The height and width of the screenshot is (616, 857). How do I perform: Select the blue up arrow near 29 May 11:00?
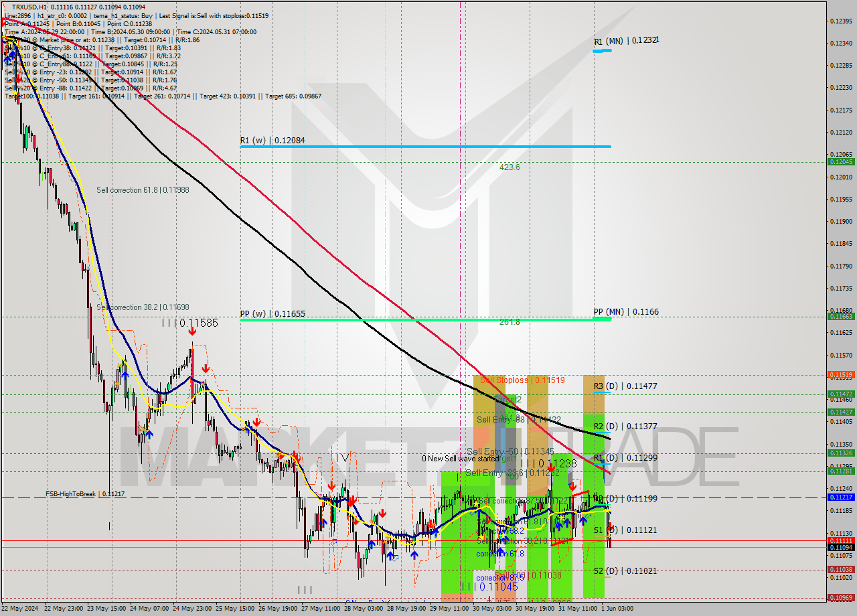pos(436,531)
